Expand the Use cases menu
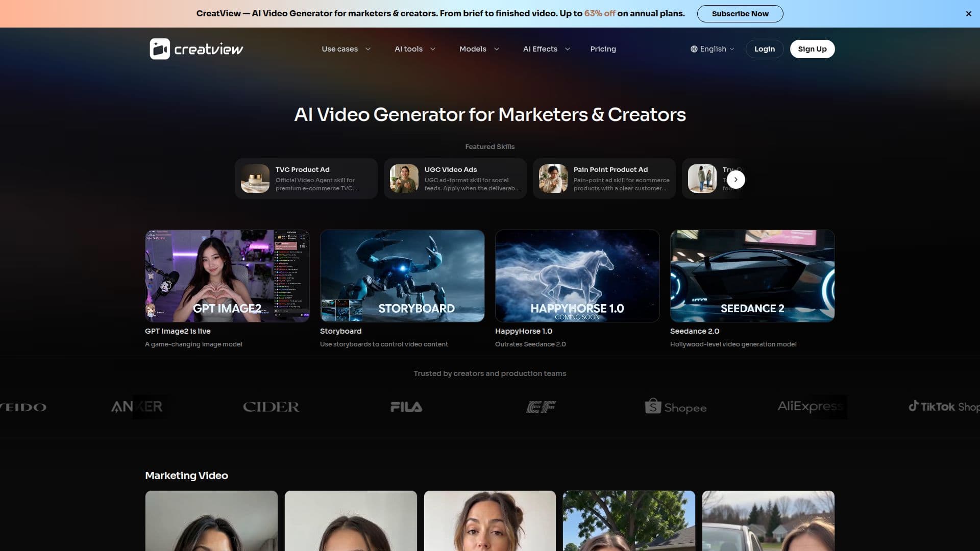Image resolution: width=980 pixels, height=551 pixels. [x=346, y=49]
